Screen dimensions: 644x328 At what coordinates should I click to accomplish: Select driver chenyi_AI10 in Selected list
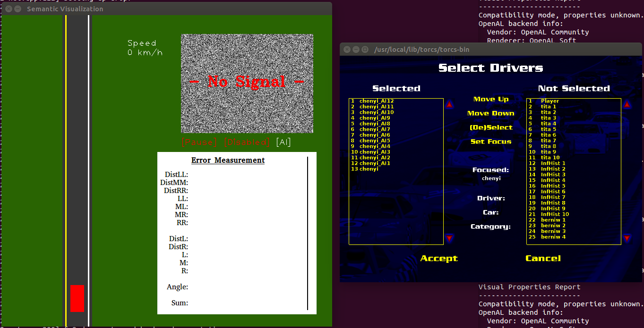(396, 112)
